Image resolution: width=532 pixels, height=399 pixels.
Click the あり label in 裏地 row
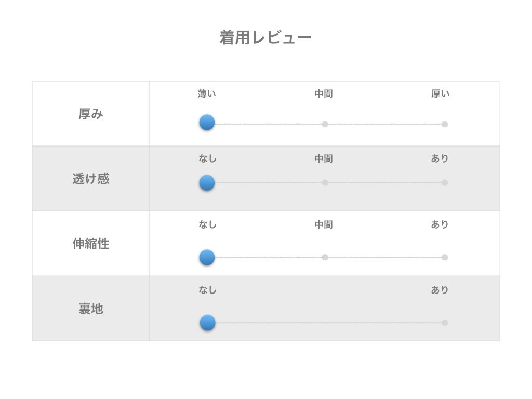coord(440,290)
